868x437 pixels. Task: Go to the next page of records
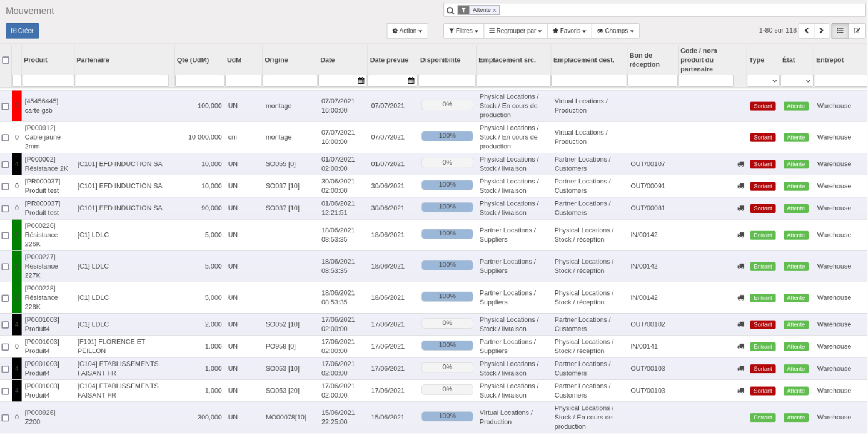coord(821,31)
